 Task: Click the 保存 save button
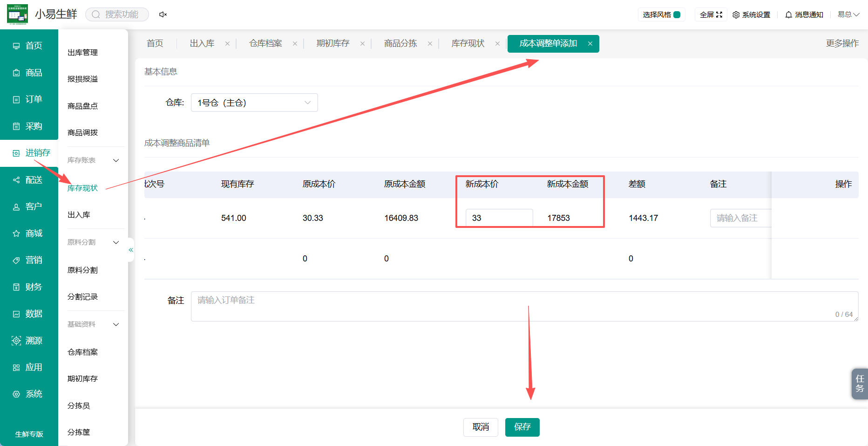pyautogui.click(x=522, y=427)
